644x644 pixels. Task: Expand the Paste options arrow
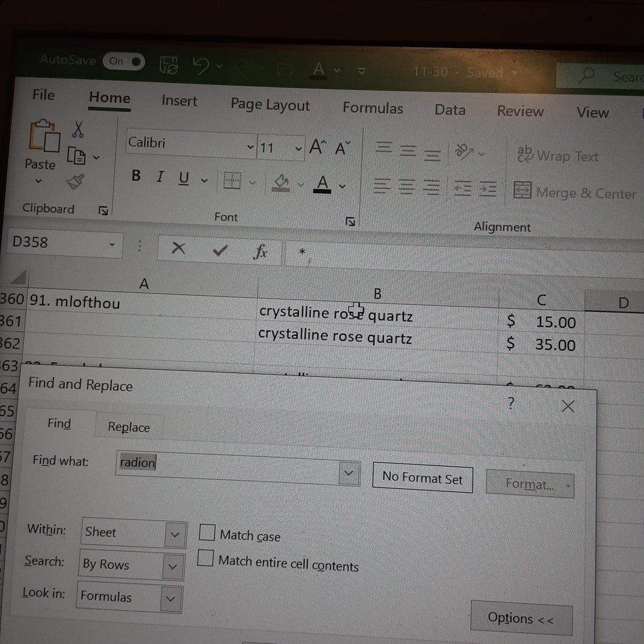pos(39,180)
